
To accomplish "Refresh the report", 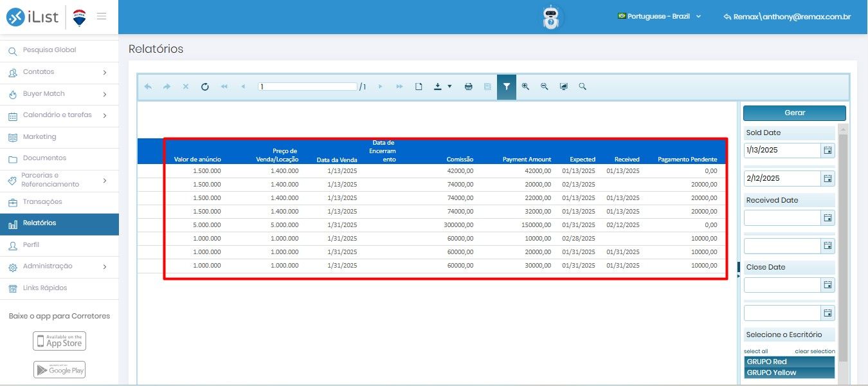I will [204, 87].
